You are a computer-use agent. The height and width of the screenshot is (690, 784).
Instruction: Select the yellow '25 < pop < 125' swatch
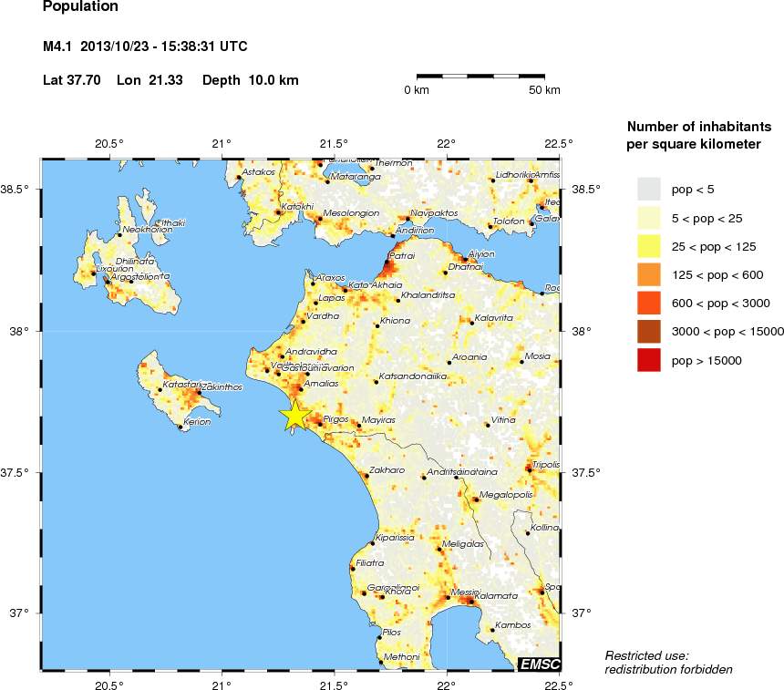(648, 246)
